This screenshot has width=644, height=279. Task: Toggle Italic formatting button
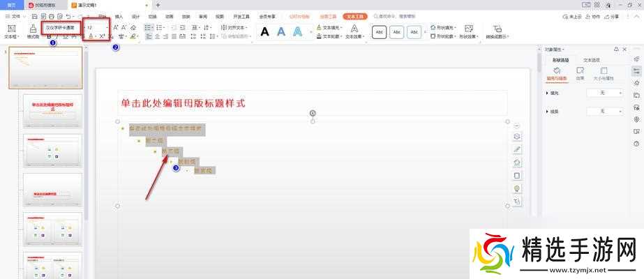(x=57, y=36)
